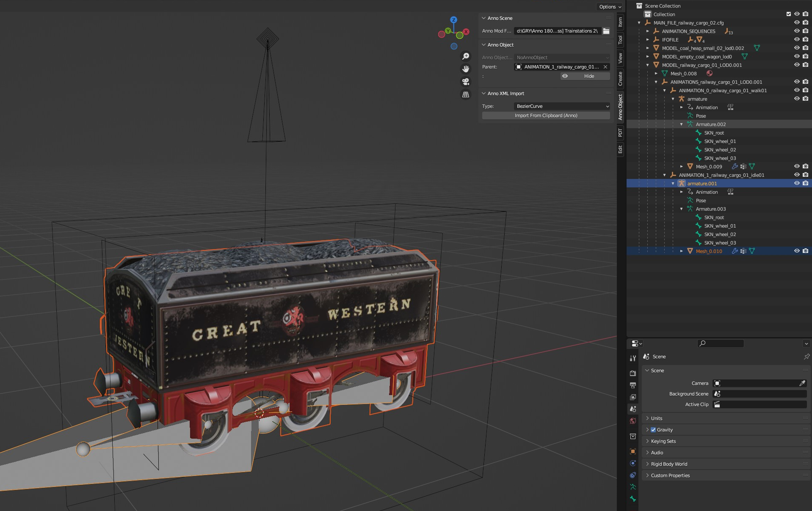The width and height of the screenshot is (812, 511).
Task: Toggle eye icon for IFOFILE
Action: pyautogui.click(x=797, y=39)
